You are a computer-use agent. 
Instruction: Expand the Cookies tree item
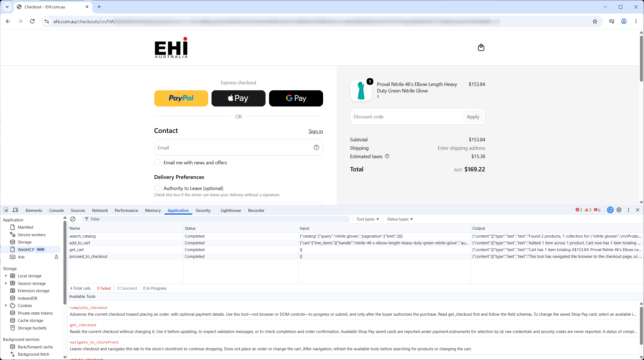6,305
